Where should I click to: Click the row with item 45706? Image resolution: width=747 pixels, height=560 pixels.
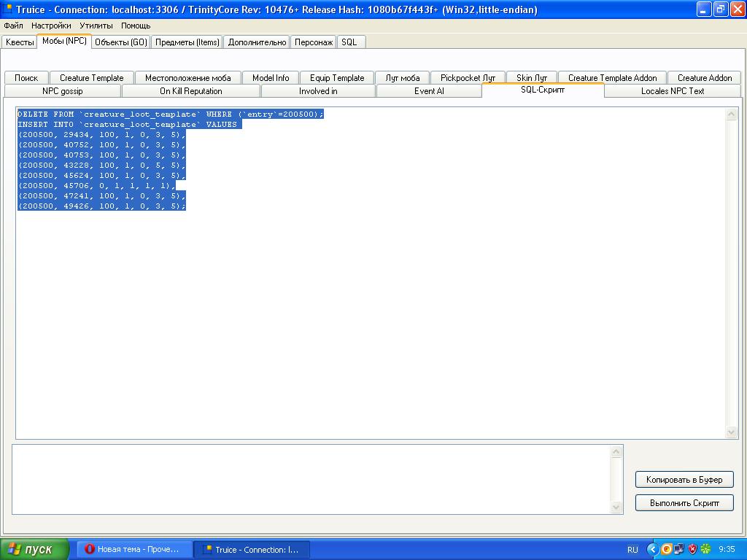96,186
